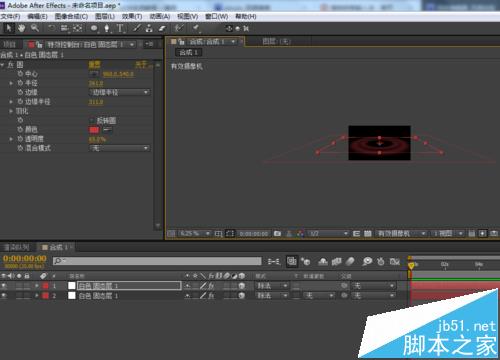Open layer 1 blend mode dropdown
This screenshot has width=500, height=360.
pyautogui.click(x=272, y=286)
